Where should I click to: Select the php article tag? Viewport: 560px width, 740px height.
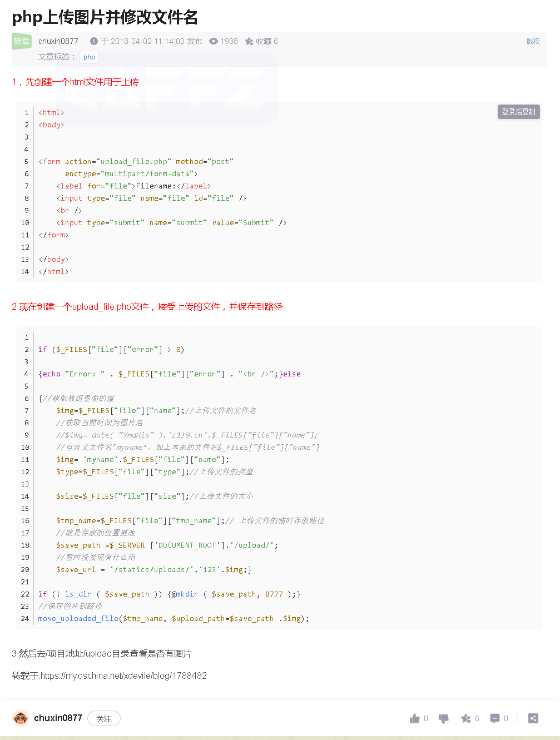point(89,57)
